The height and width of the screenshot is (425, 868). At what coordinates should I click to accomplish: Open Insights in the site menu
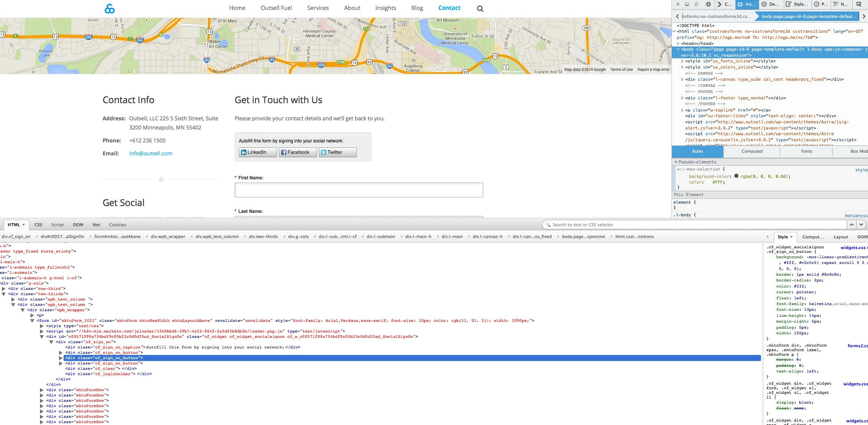tap(385, 8)
